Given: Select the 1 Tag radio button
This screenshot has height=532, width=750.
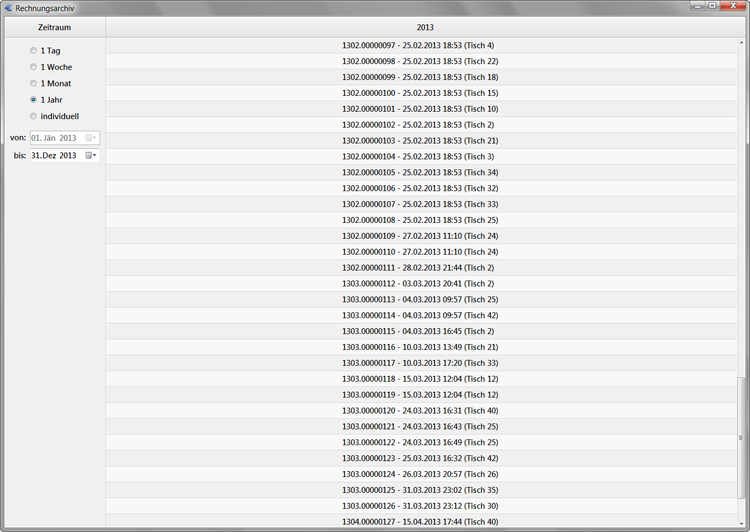Looking at the screenshot, I should (33, 50).
